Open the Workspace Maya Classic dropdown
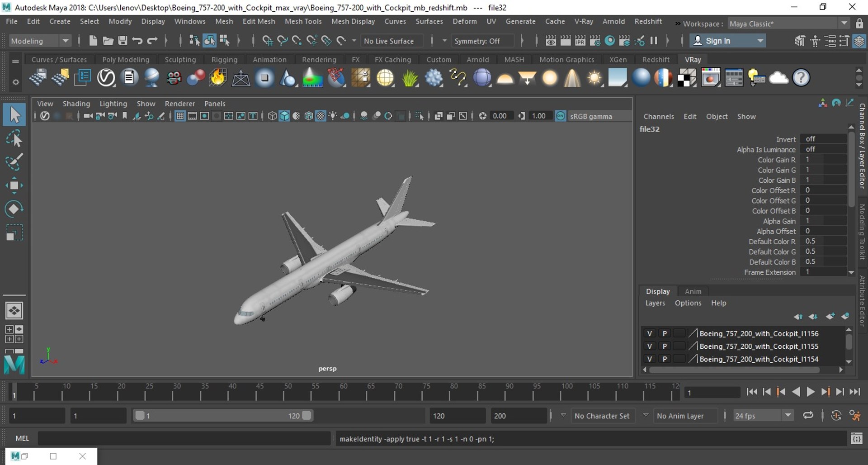868x465 pixels. pos(788,24)
